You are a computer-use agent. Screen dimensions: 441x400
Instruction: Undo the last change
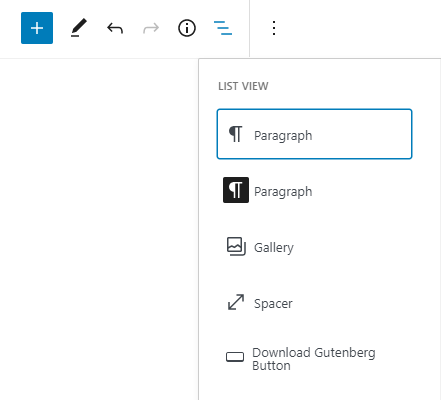pyautogui.click(x=115, y=28)
